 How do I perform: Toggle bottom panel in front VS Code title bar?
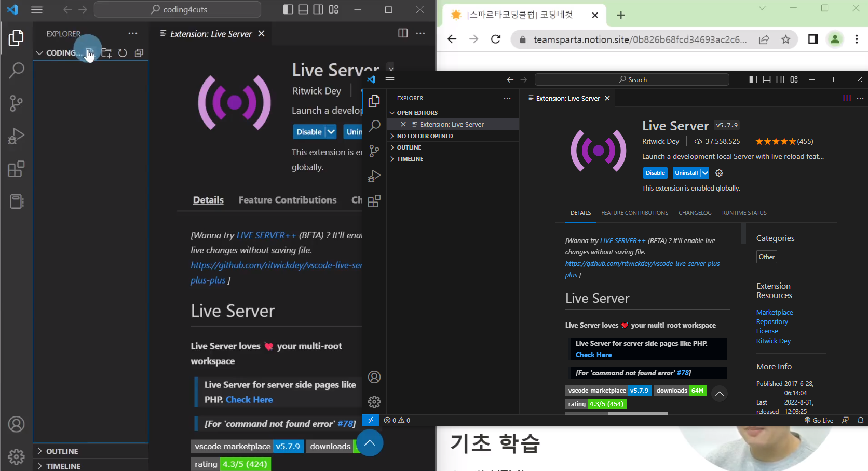pyautogui.click(x=767, y=79)
